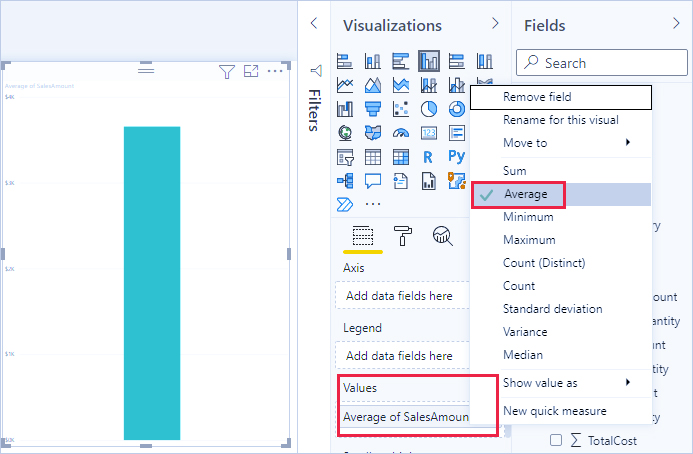Expand the Filters pane chevron
This screenshot has height=454, width=693.
pyautogui.click(x=314, y=23)
